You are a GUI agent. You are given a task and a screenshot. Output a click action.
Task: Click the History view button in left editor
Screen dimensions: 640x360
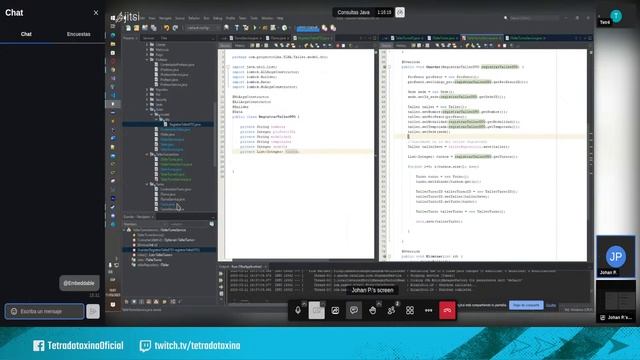(x=240, y=45)
